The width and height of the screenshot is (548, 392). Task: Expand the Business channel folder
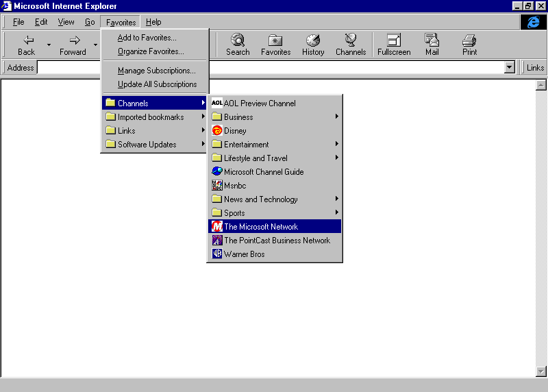pos(275,117)
